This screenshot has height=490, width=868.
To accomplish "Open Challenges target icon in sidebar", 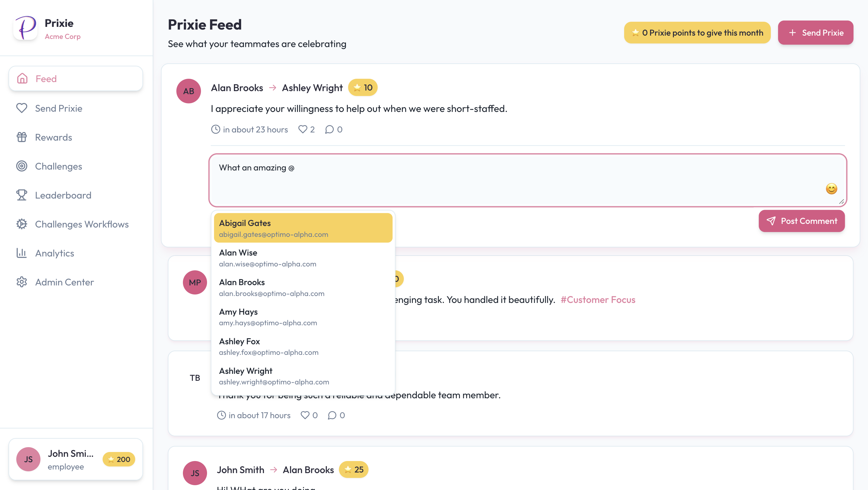I will 22,166.
